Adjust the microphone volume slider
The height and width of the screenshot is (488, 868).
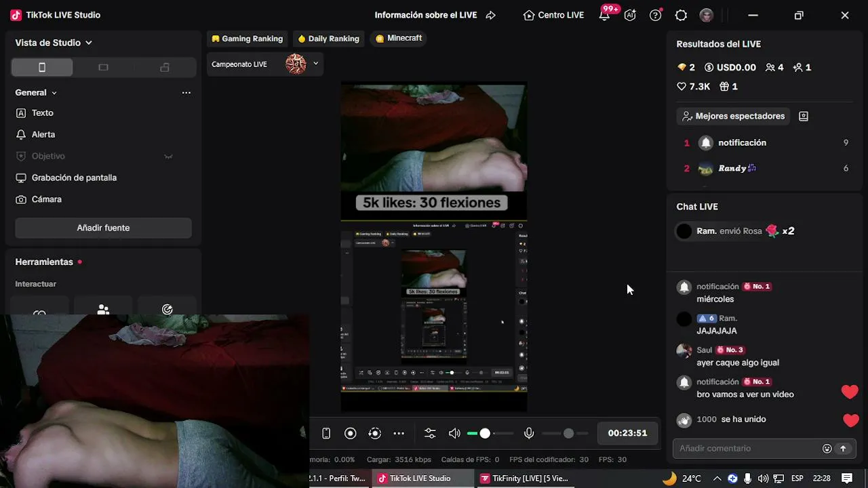tap(565, 434)
